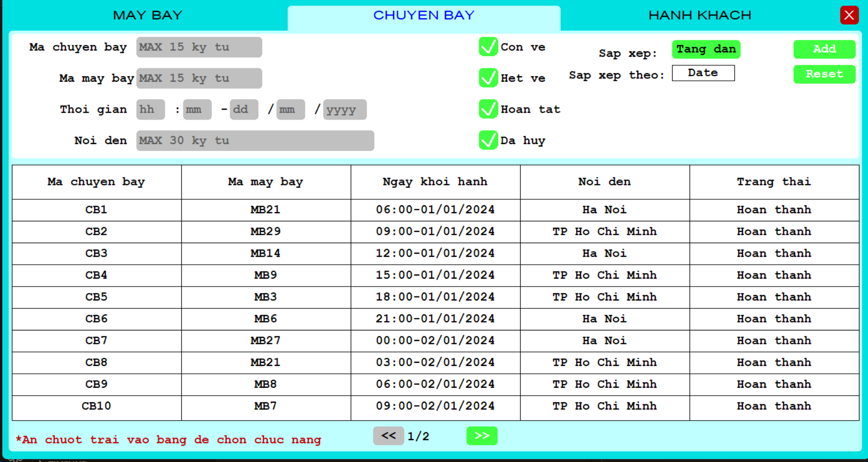The width and height of the screenshot is (868, 462).
Task: Select flight row CB6
Action: coord(435,319)
